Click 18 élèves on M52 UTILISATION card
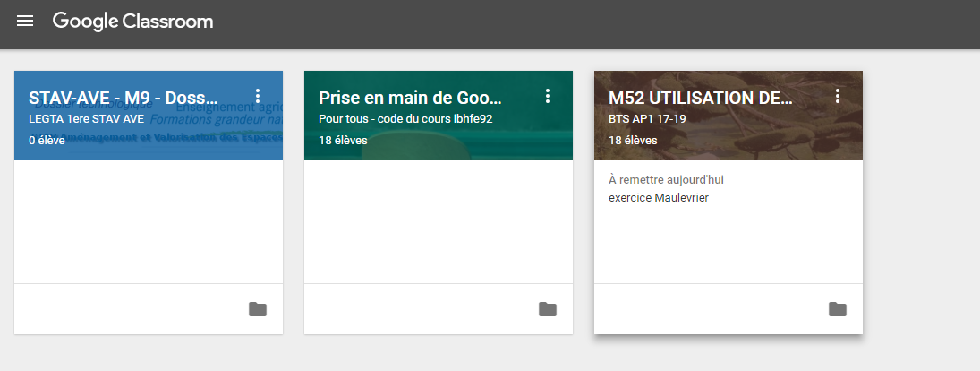The height and width of the screenshot is (371, 980). pyautogui.click(x=633, y=140)
